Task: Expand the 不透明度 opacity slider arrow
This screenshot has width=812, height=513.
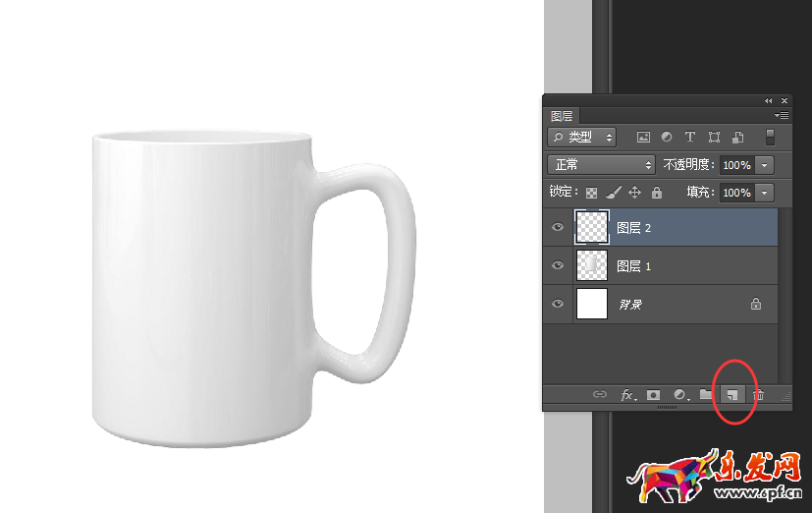Action: point(765,165)
